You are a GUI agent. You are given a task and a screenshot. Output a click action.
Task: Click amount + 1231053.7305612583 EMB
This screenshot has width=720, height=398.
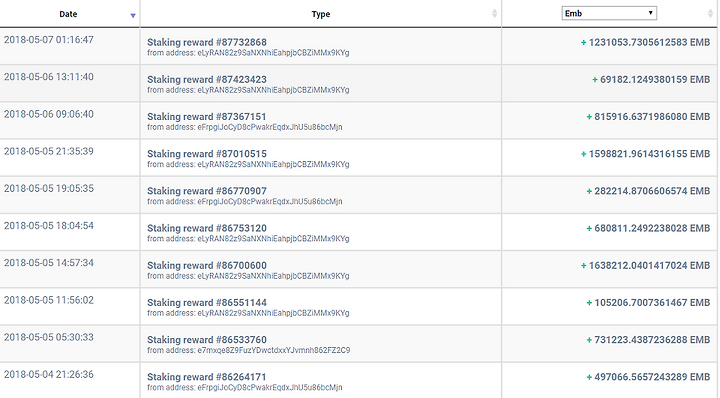click(645, 42)
